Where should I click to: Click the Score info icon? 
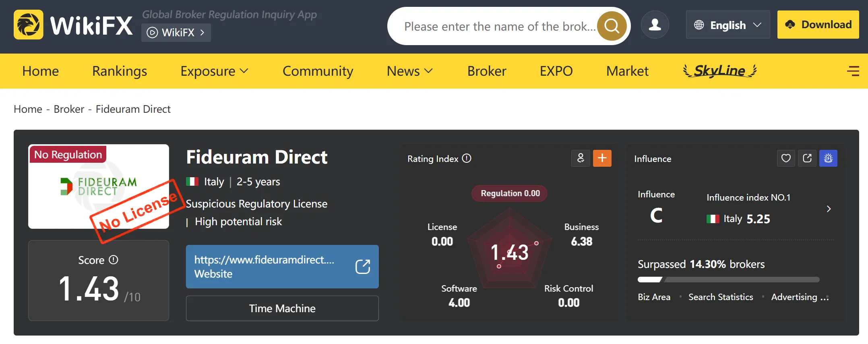(114, 260)
